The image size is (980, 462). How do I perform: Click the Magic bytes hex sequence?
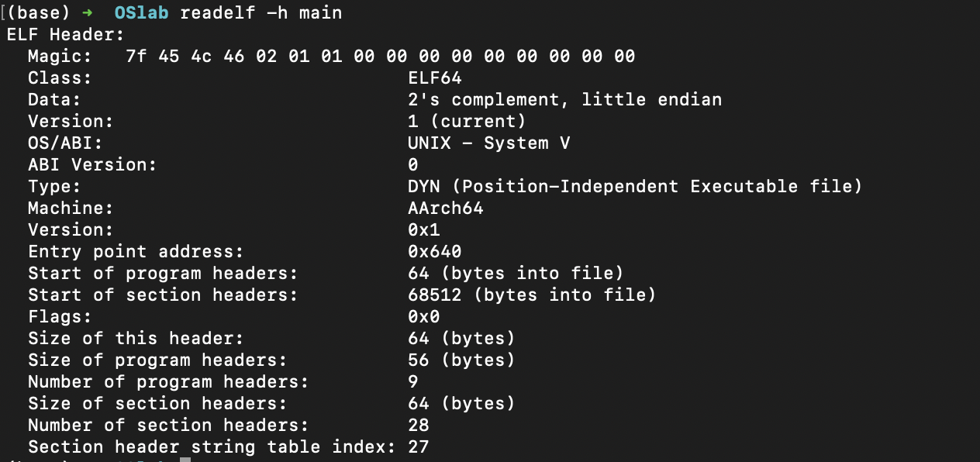381,57
